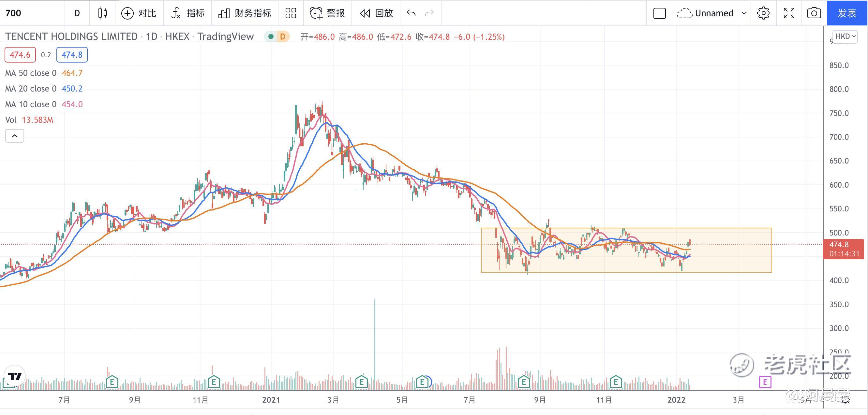Viewport: 868px width, 415px height.
Task: Open the D timeframe interval menu
Action: [77, 13]
